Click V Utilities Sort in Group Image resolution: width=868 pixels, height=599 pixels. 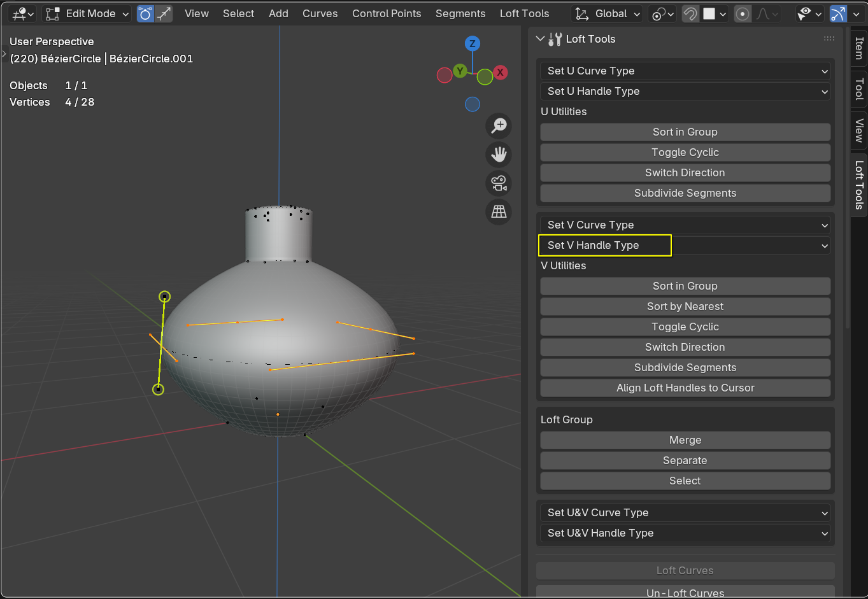point(685,286)
